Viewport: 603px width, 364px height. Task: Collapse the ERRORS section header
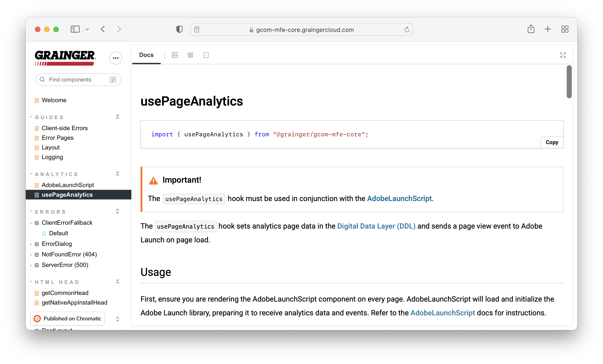51,212
